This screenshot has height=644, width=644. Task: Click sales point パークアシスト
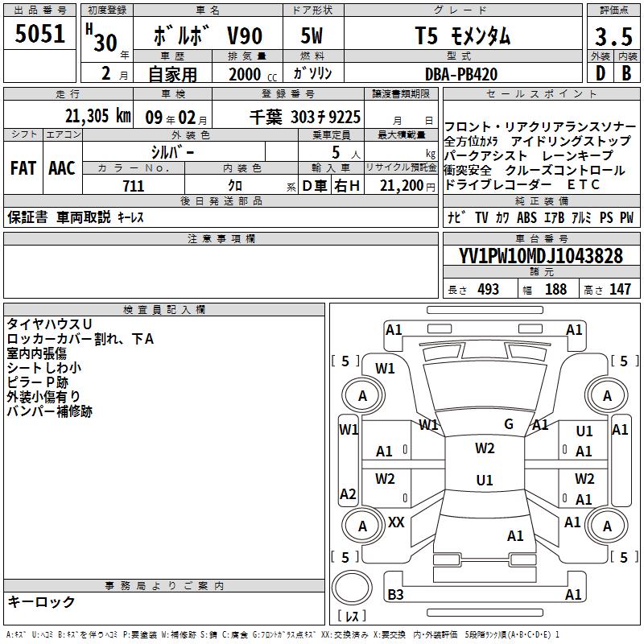click(x=486, y=156)
